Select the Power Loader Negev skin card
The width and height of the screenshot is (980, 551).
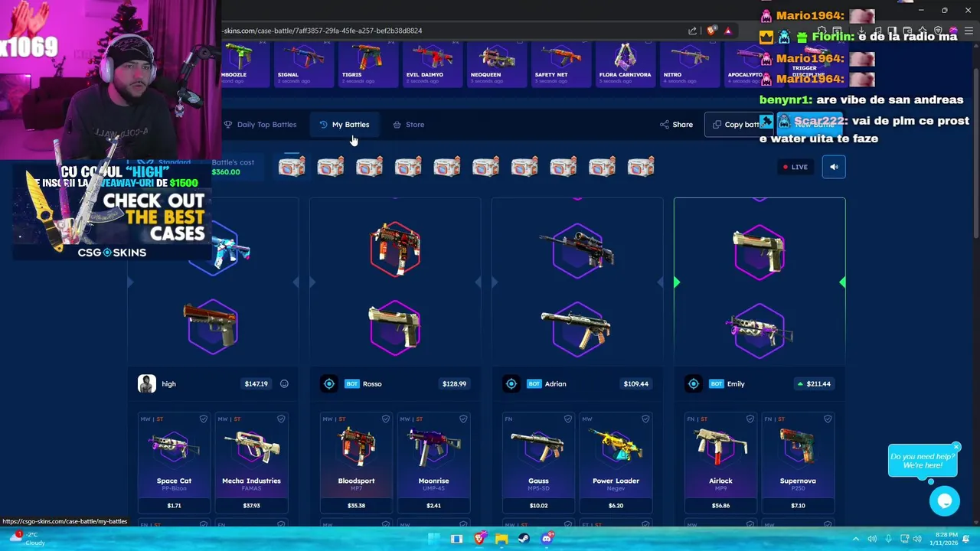[x=616, y=462]
